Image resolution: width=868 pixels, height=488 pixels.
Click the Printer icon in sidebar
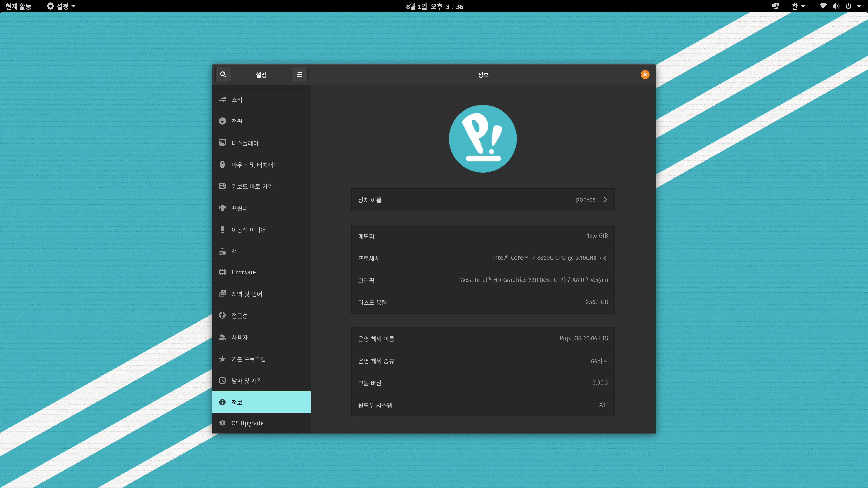click(222, 208)
